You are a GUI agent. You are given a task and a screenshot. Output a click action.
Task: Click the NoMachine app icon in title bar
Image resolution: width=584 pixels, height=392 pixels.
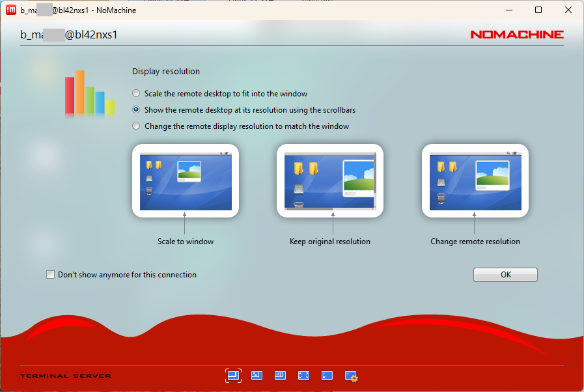11,10
